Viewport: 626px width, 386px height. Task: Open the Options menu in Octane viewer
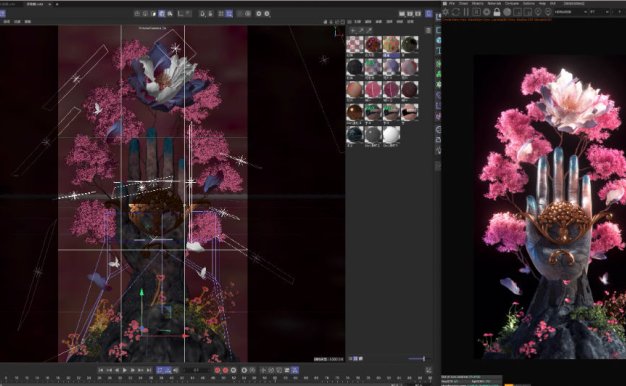pos(529,4)
